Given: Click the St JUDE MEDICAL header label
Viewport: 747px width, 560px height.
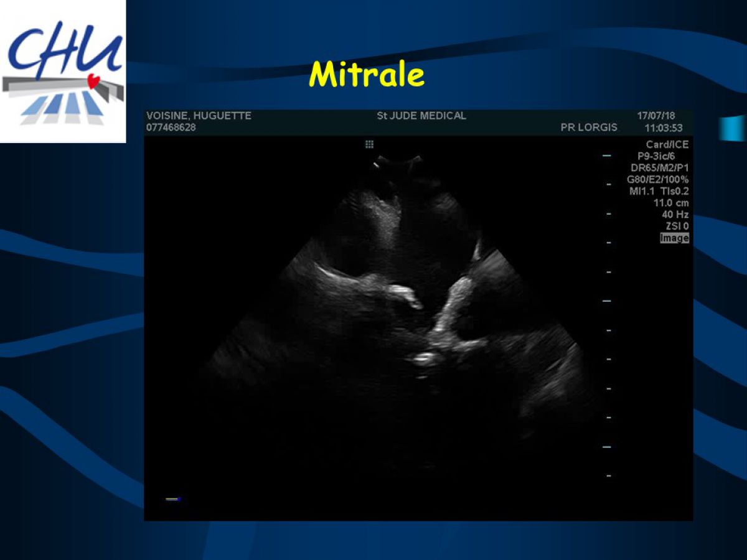Looking at the screenshot, I should coord(421,116).
